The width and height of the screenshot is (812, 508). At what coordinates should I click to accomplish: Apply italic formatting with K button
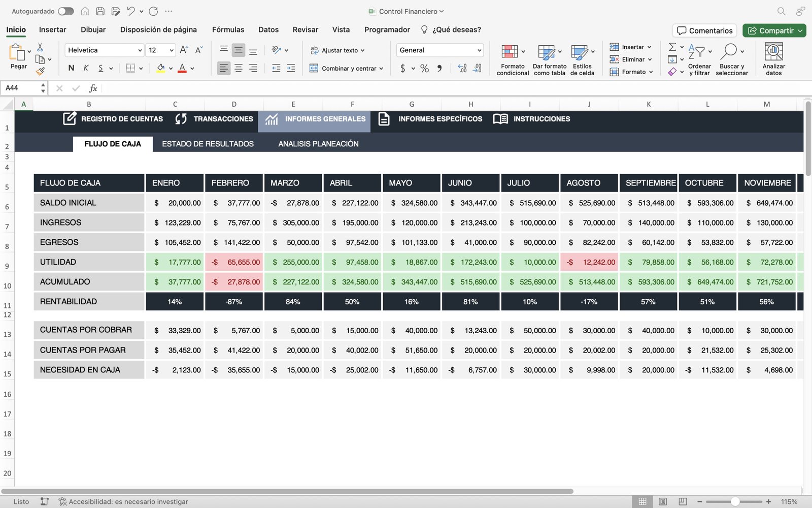(x=86, y=68)
